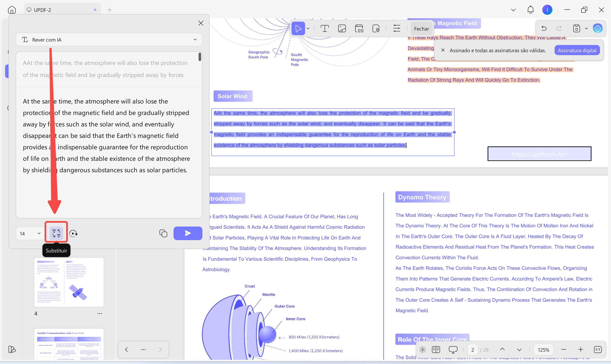Select the Text edit tool

(x=325, y=28)
